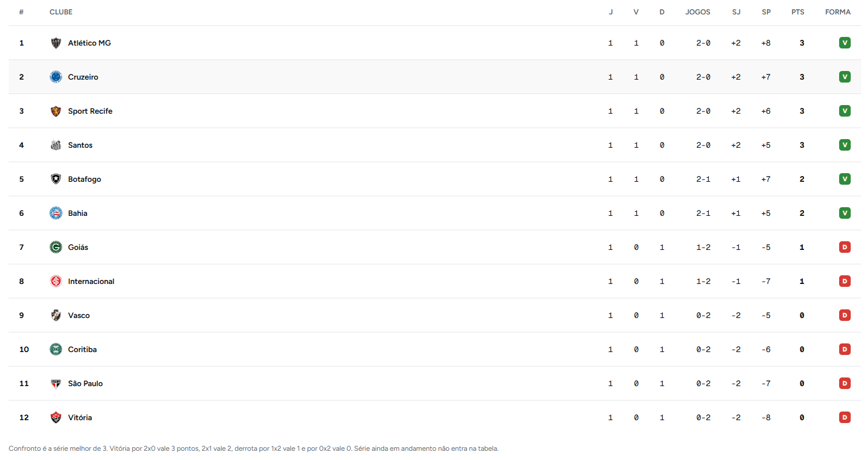Click the Sport Recife crest icon

click(55, 111)
